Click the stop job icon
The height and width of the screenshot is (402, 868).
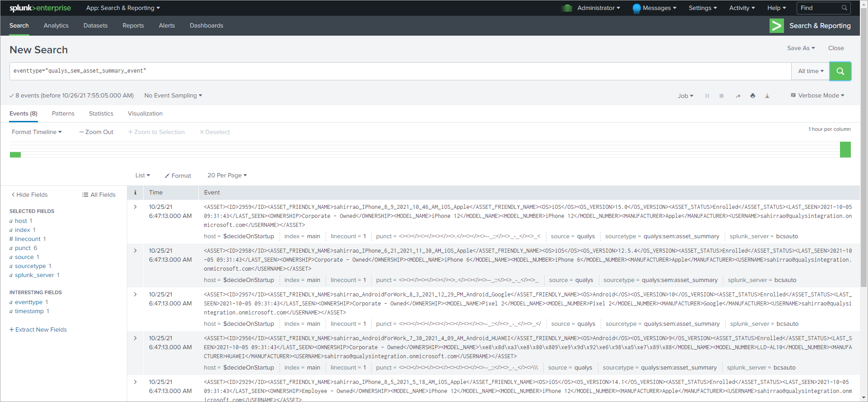tap(721, 96)
